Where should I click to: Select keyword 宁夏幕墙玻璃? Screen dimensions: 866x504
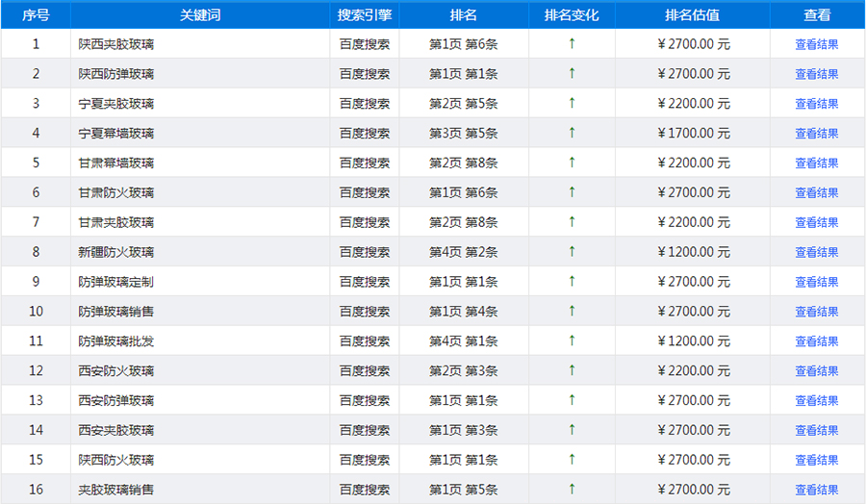116,134
